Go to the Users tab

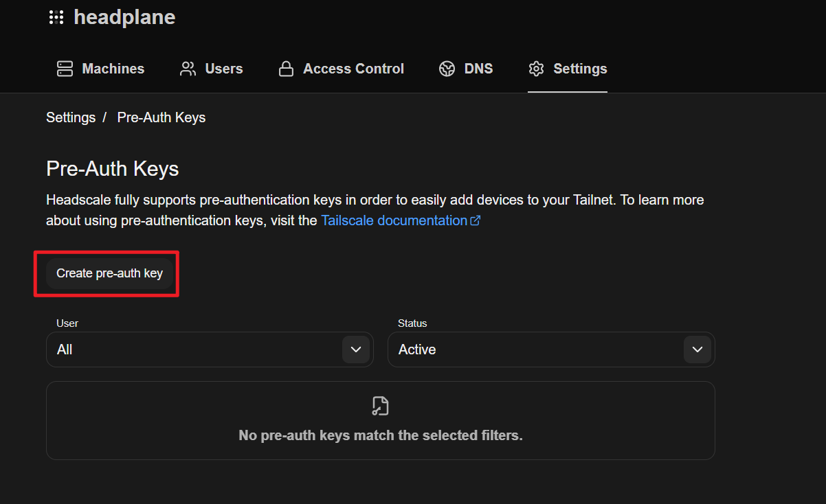(224, 69)
